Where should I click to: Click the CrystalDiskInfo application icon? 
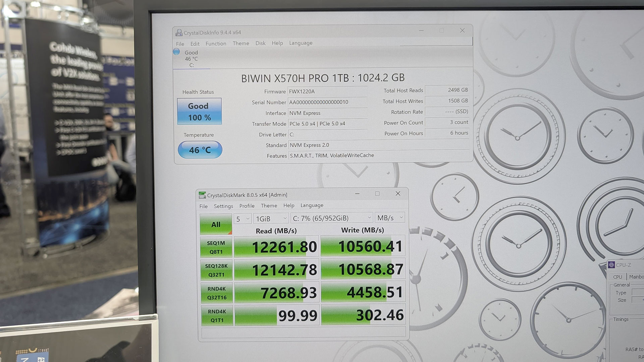[179, 32]
